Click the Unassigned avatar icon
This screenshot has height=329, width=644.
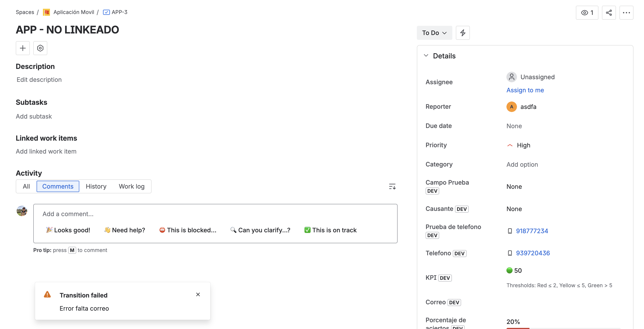[x=511, y=77]
